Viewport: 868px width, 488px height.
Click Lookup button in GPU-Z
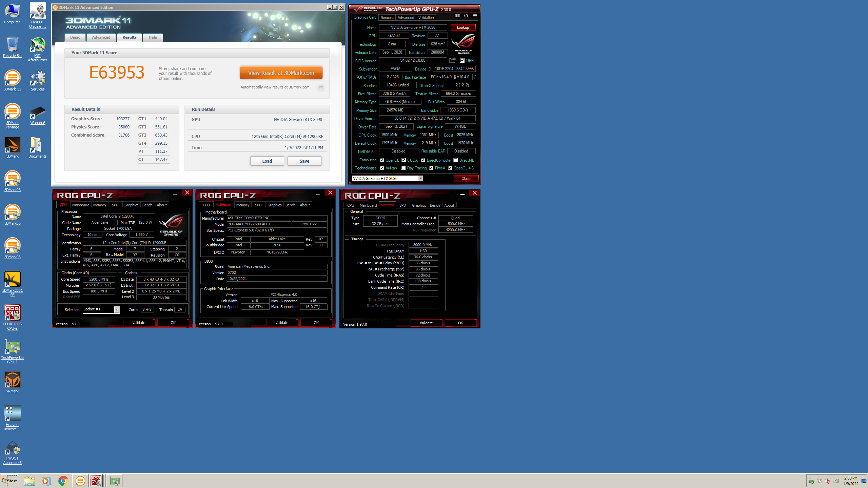click(x=463, y=27)
